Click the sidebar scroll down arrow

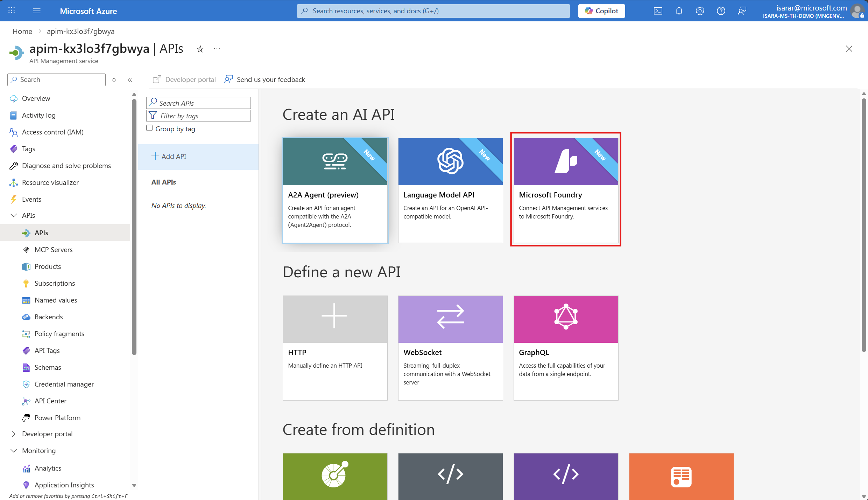[x=134, y=485]
